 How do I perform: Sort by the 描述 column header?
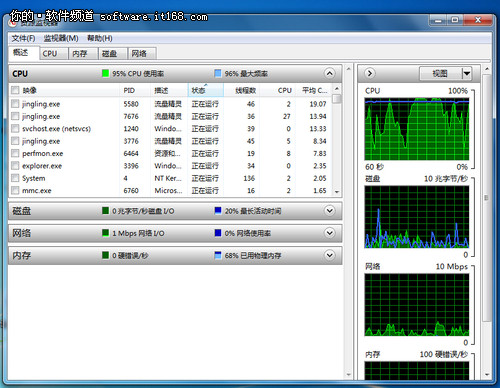pos(169,90)
